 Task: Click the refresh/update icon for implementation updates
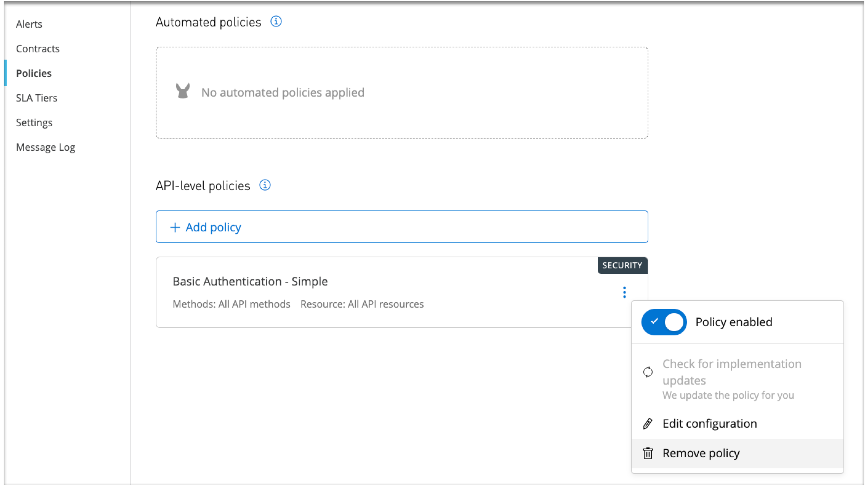click(x=648, y=371)
